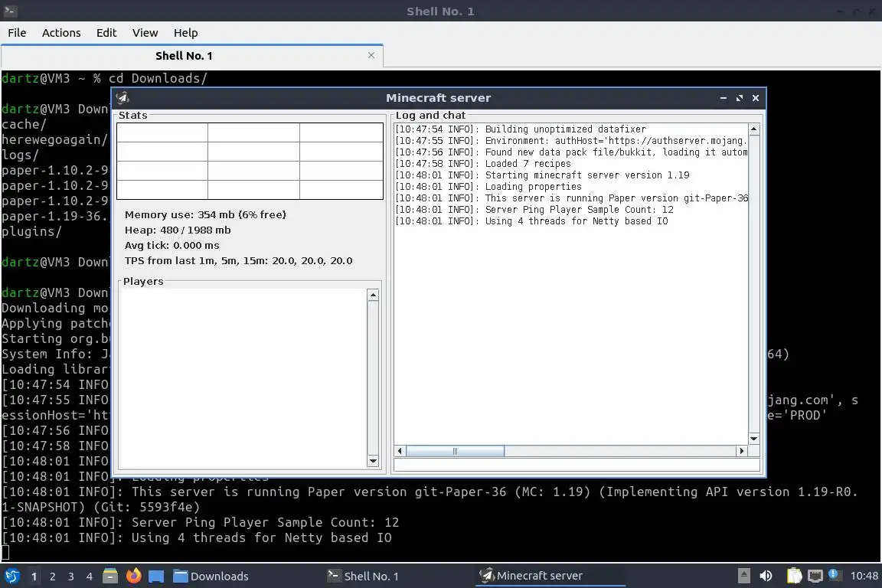Open the notification tray icon
The width and height of the screenshot is (882, 588).
point(835,575)
